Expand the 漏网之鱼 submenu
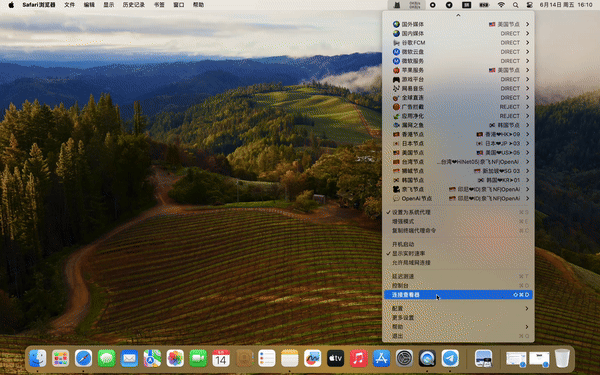Screen dimensions: 600x375 click(x=458, y=125)
